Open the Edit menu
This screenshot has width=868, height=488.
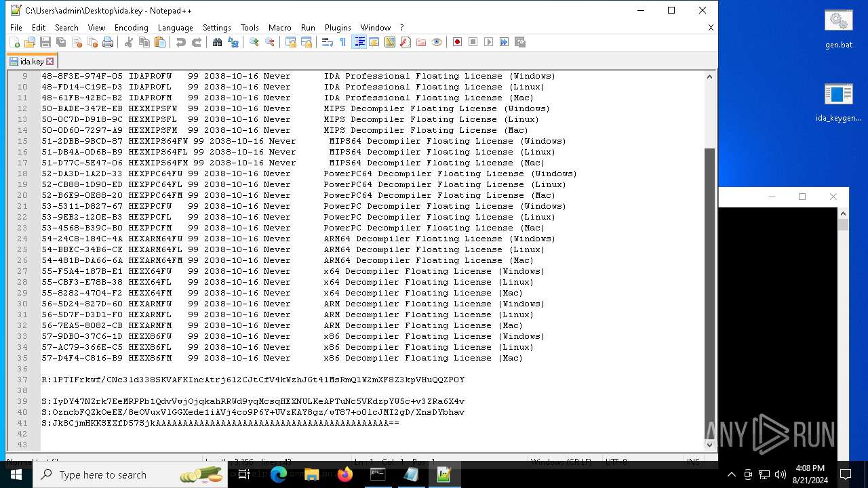point(39,28)
